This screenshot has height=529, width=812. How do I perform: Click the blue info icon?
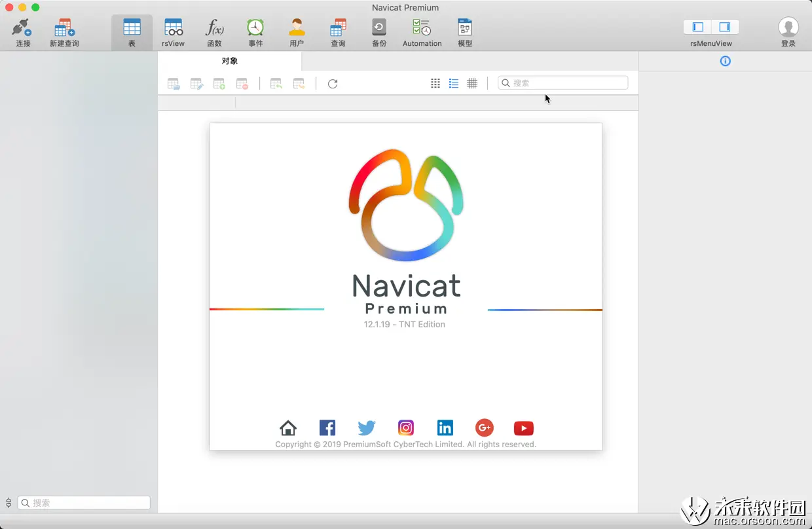[725, 61]
